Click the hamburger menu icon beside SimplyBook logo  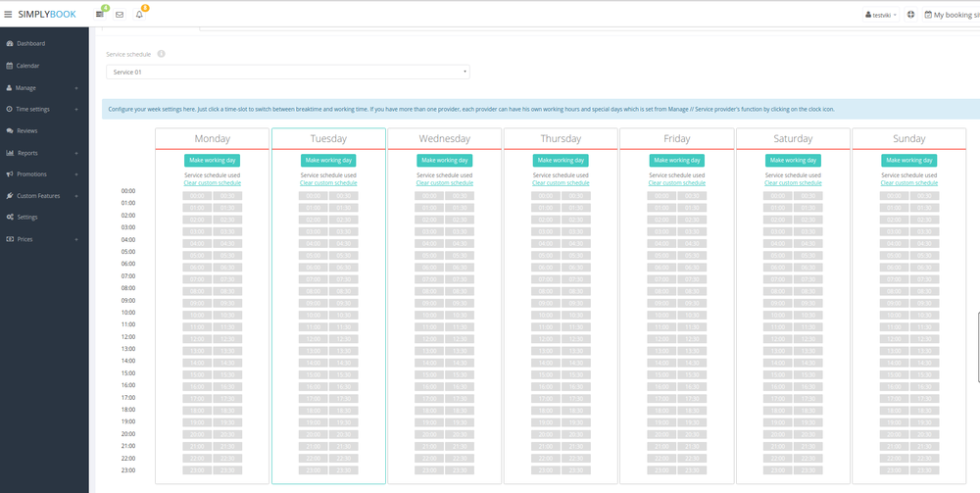pyautogui.click(x=9, y=15)
